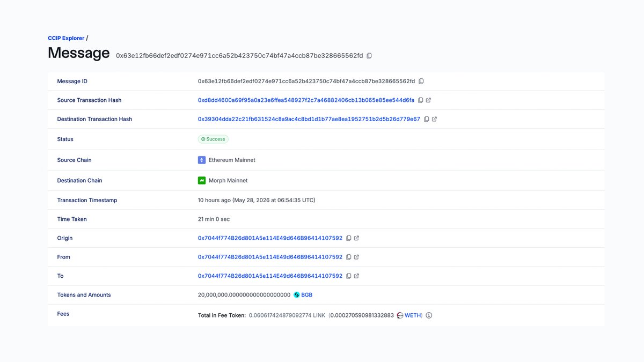Click the WETH token icon
Screen dimensions: 644x362
pyautogui.click(x=400, y=315)
